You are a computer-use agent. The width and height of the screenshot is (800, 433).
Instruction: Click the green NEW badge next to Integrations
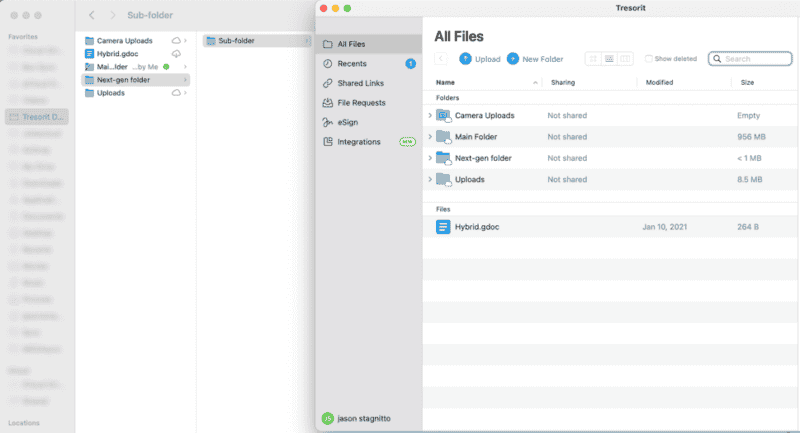coord(407,142)
